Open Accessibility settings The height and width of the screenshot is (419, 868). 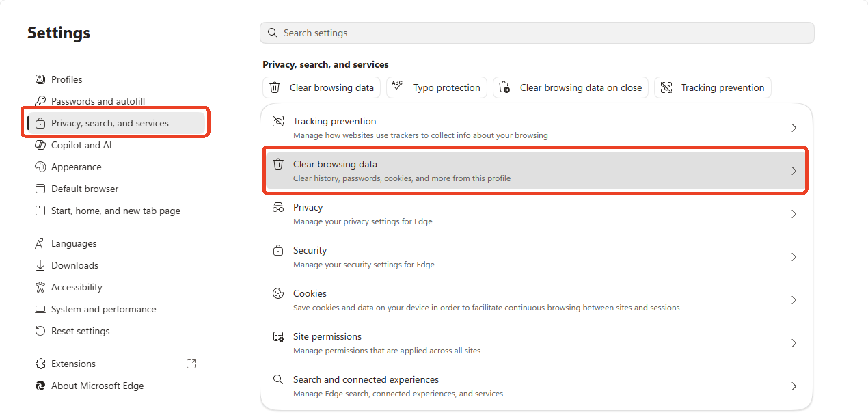coord(116,287)
